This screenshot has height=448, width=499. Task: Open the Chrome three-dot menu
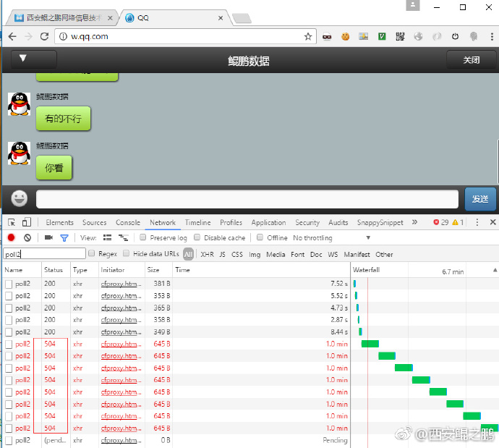[x=492, y=37]
